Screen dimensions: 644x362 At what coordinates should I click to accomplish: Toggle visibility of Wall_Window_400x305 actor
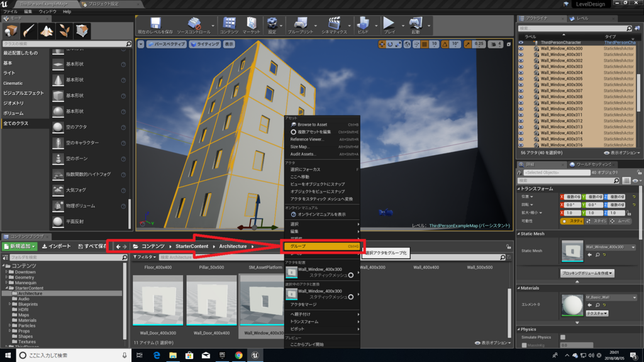(x=521, y=79)
